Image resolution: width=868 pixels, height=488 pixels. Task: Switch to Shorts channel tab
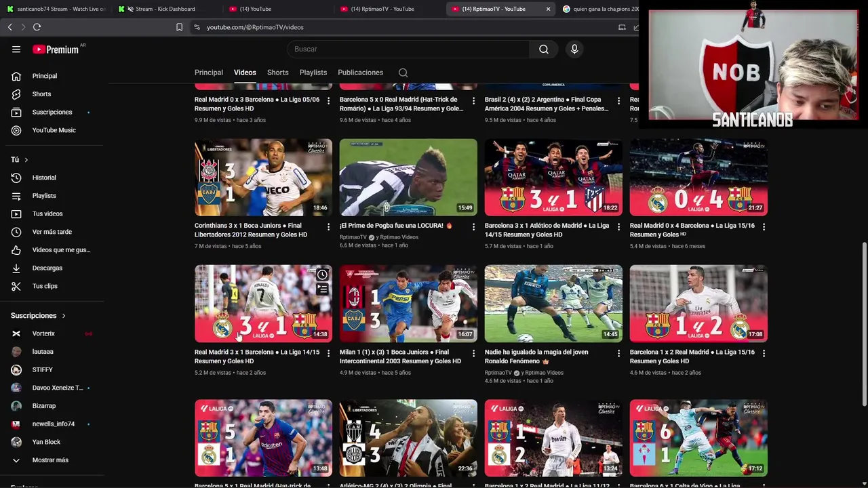coord(277,73)
